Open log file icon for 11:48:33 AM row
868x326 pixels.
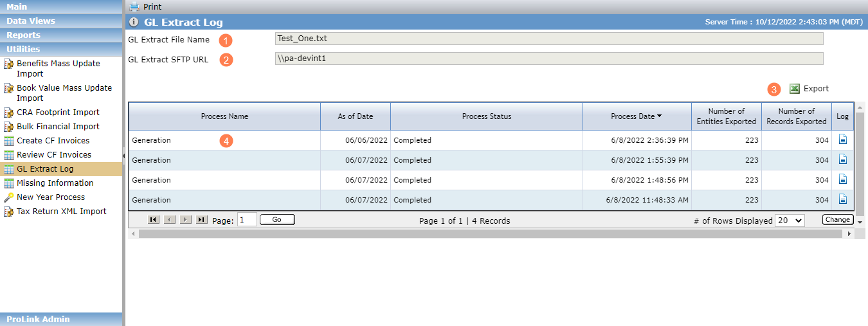pos(843,199)
